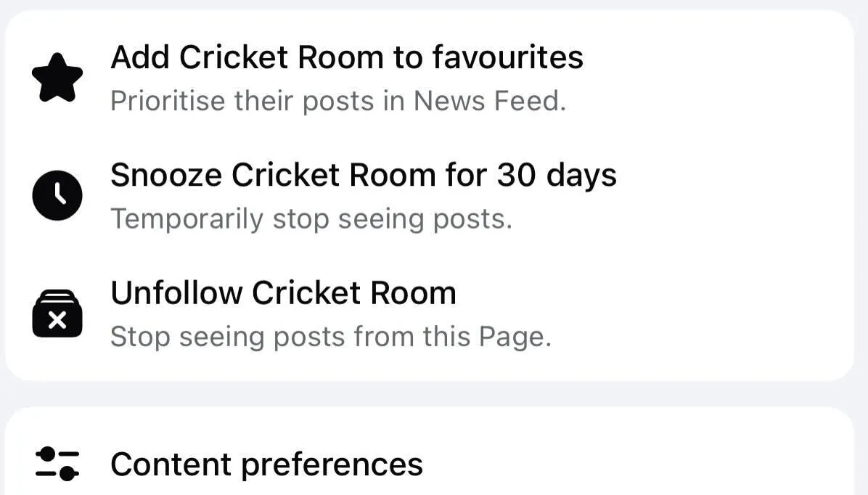
Task: Click the Content preferences sliders icon
Action: tap(57, 464)
